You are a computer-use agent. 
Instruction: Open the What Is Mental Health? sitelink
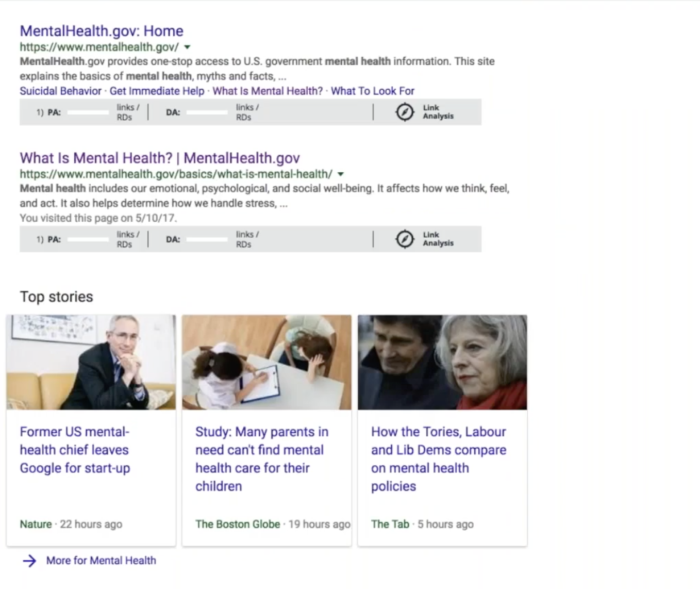coord(268,91)
